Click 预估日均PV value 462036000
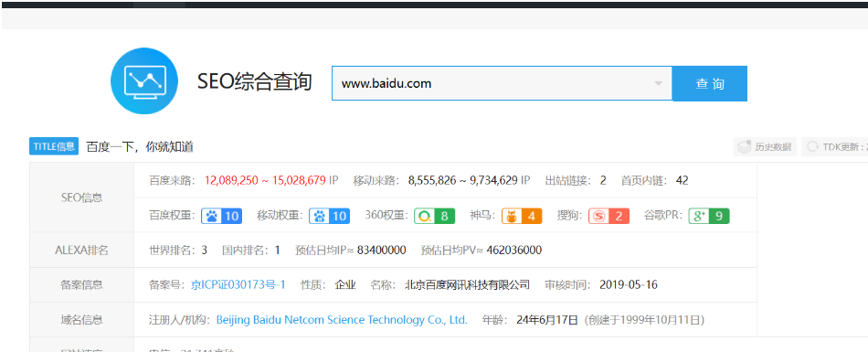This screenshot has width=868, height=352. [514, 250]
